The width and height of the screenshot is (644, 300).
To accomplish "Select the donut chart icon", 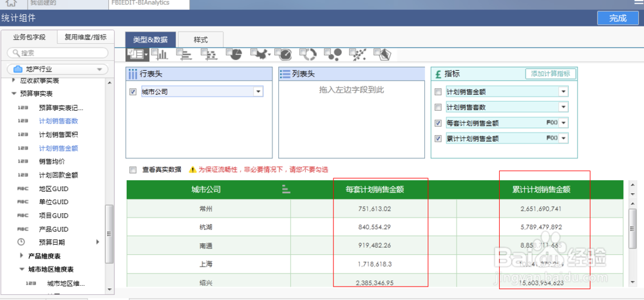I will pyautogui.click(x=308, y=54).
